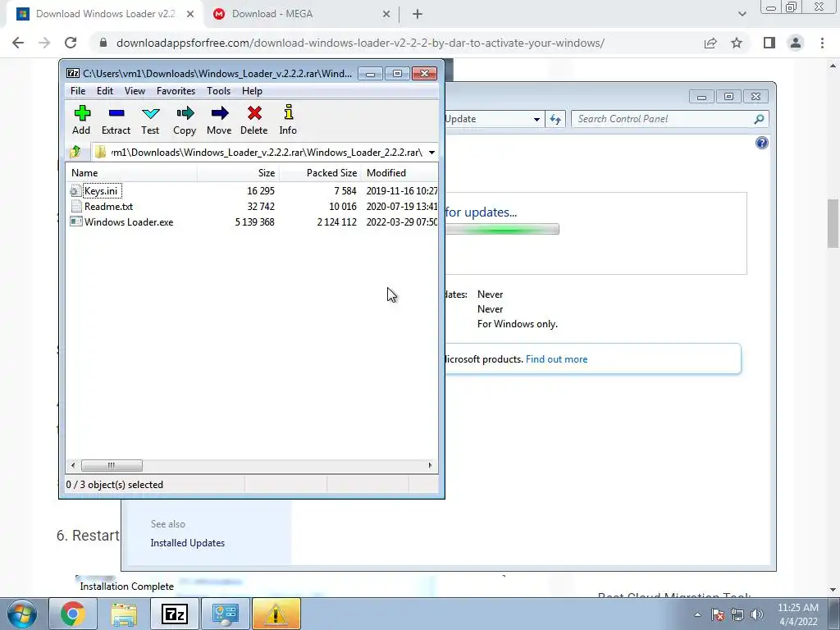840x630 pixels.
Task: Reload the page in Chrome
Action: 71,43
